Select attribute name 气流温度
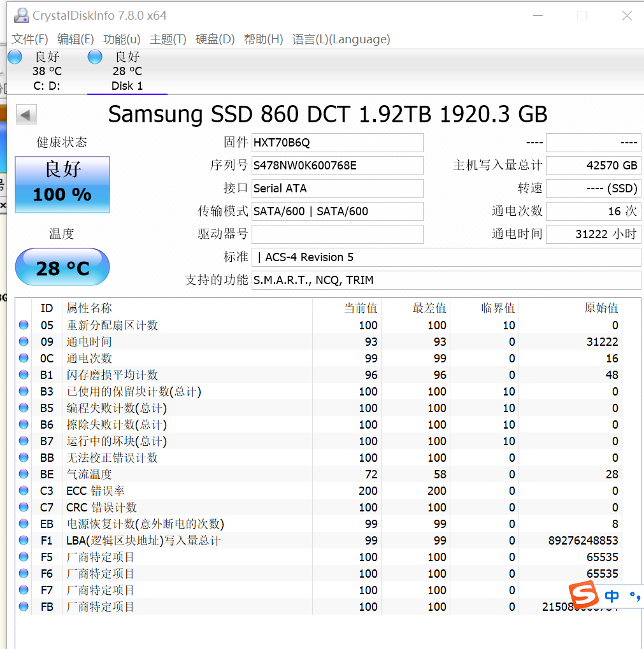This screenshot has height=649, width=644. tap(89, 474)
